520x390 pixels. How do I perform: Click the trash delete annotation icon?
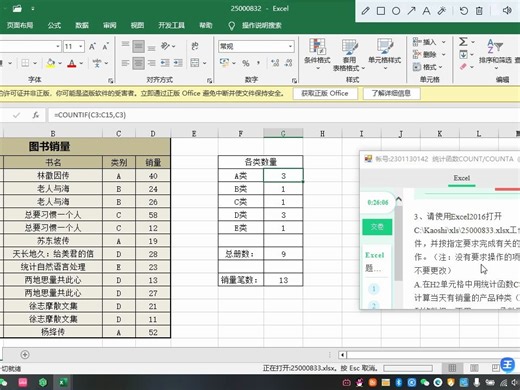[479, 11]
